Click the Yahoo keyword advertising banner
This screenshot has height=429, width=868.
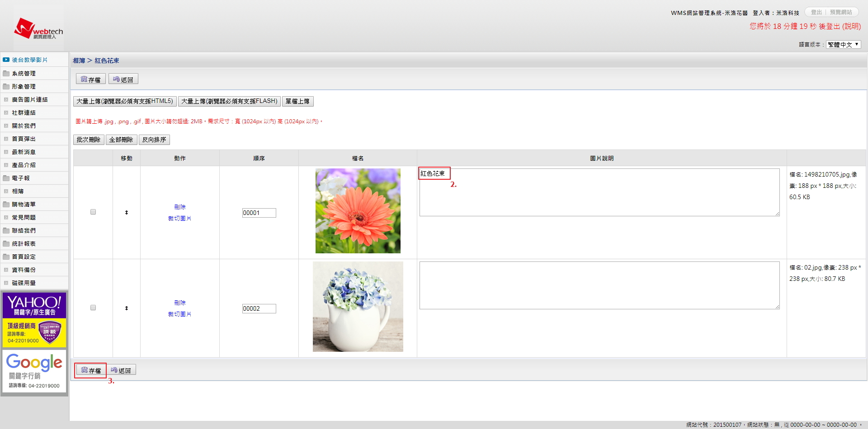coord(34,319)
